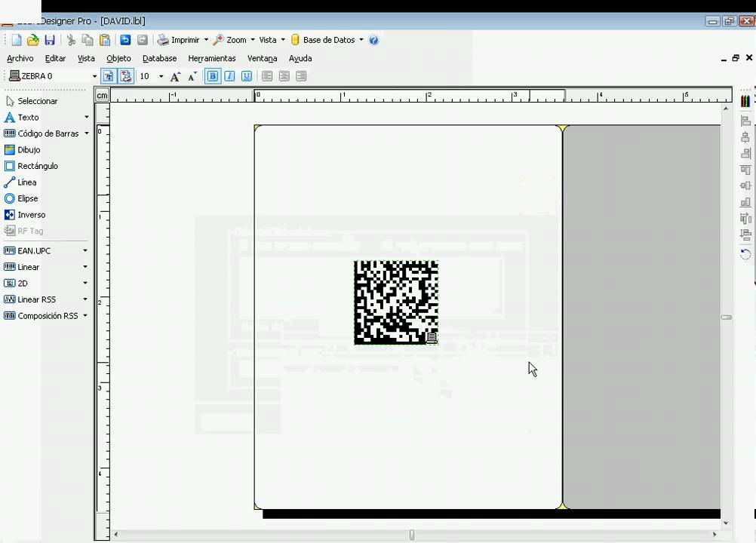The image size is (756, 543).
Task: Create a new label file
Action: tap(17, 40)
